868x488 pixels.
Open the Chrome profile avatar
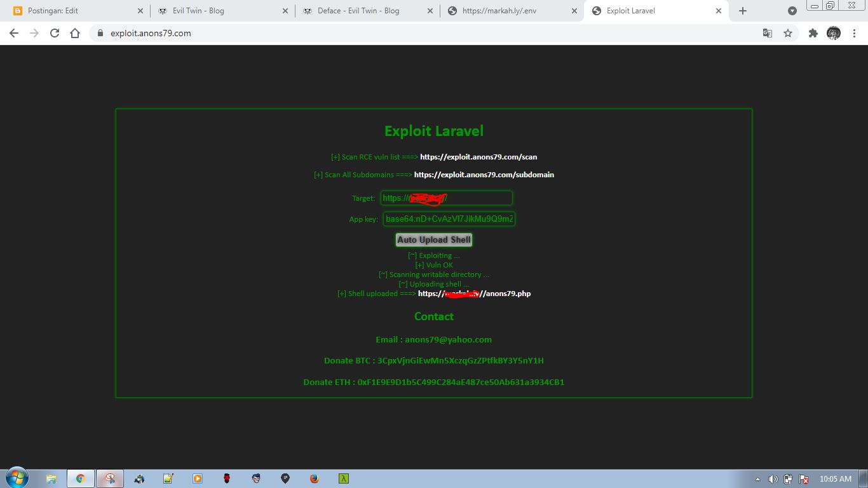(x=834, y=33)
